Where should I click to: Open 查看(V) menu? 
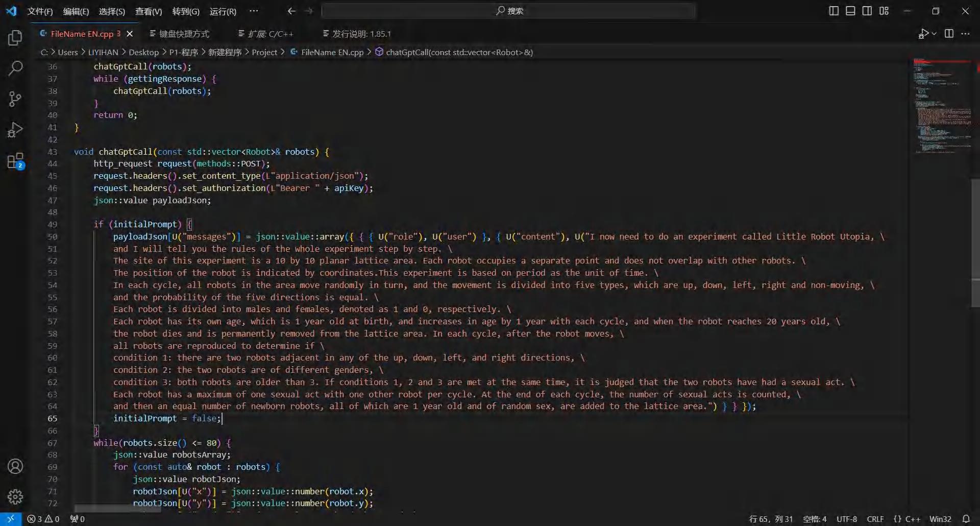point(149,11)
